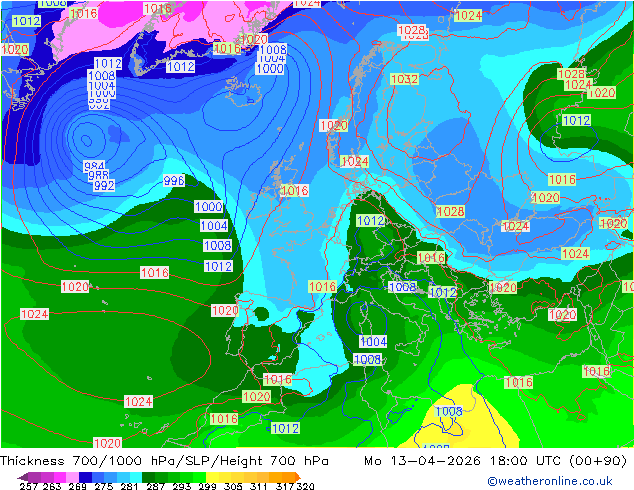Click the 984 isobar label
Viewport: 634px width, 490px height.
coord(94,165)
